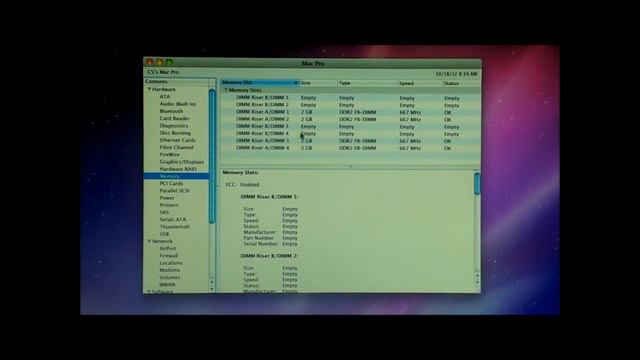This screenshot has width=640, height=360.
Task: Select Graphics/Displays in sidebar
Action: click(182, 162)
